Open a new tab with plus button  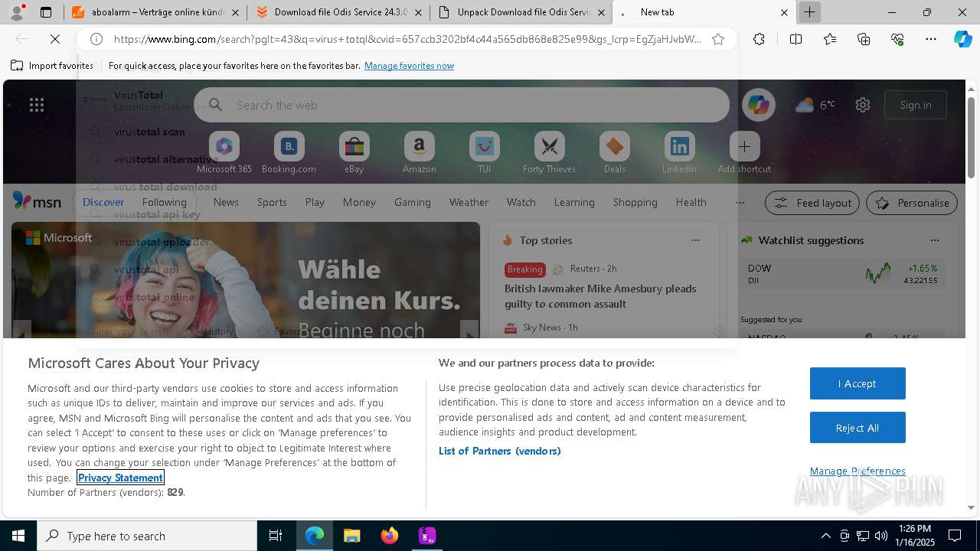(809, 12)
